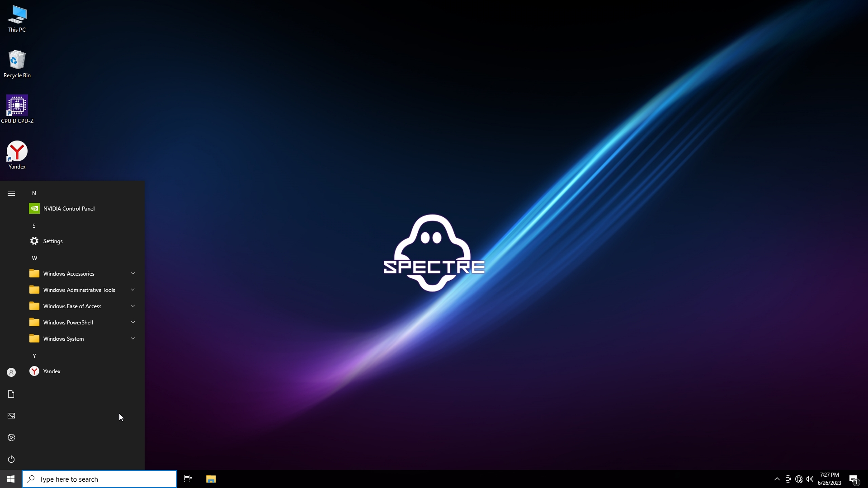The image size is (868, 488).
Task: Open the notification center button
Action: tap(854, 479)
